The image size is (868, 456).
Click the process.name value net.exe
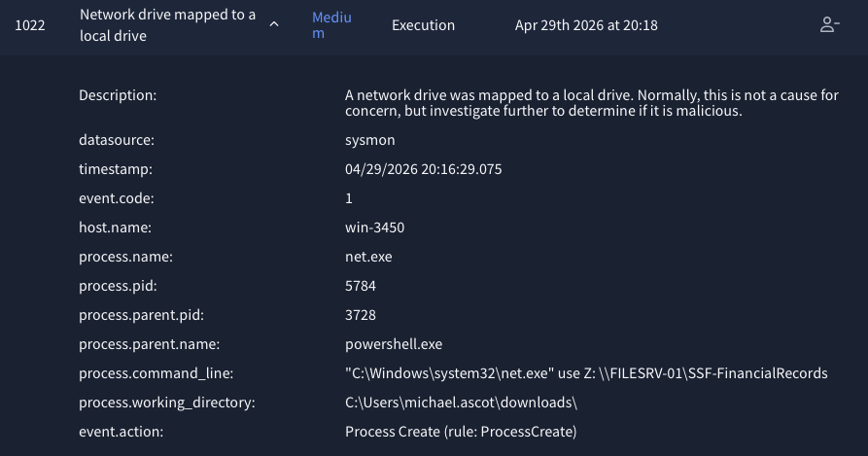[x=368, y=257]
